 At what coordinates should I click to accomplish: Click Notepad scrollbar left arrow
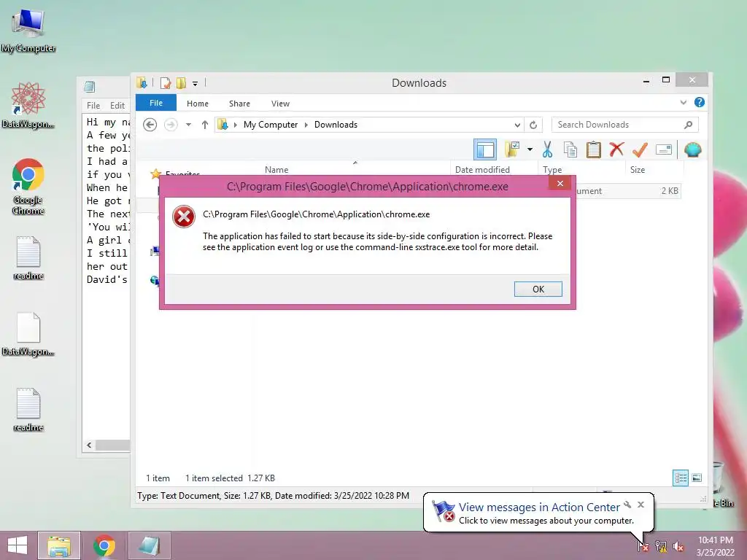pyautogui.click(x=89, y=445)
